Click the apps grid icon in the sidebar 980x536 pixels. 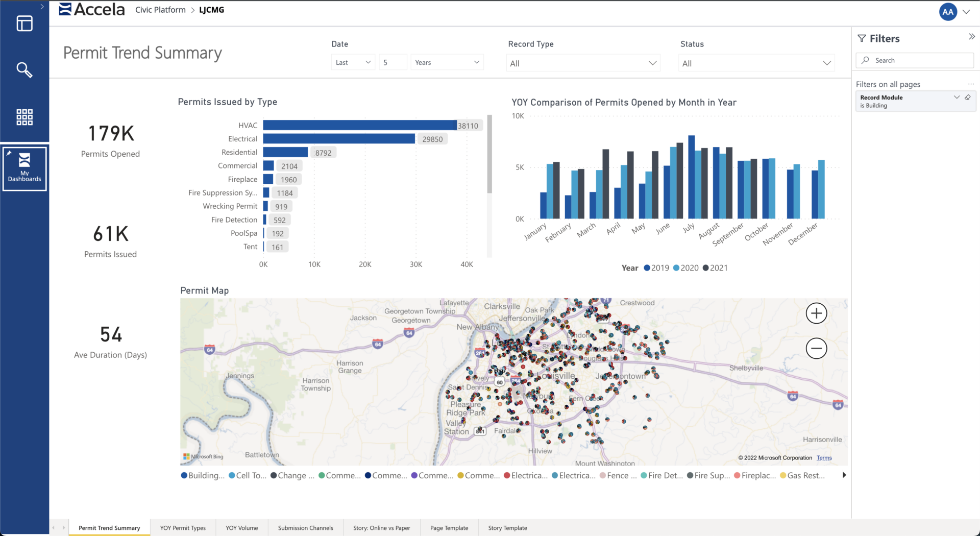(24, 117)
